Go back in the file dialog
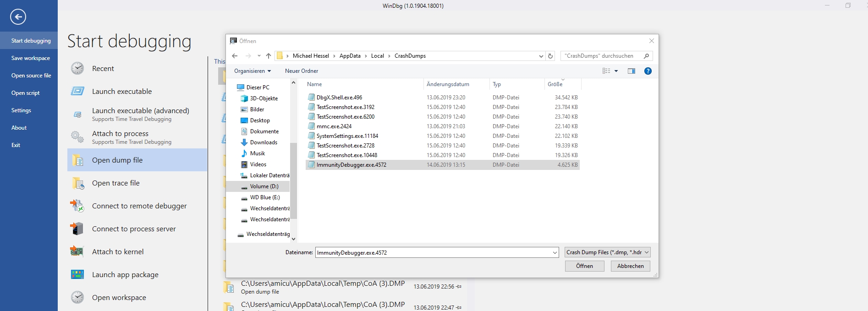Screen dimensions: 868x311 [x=235, y=56]
